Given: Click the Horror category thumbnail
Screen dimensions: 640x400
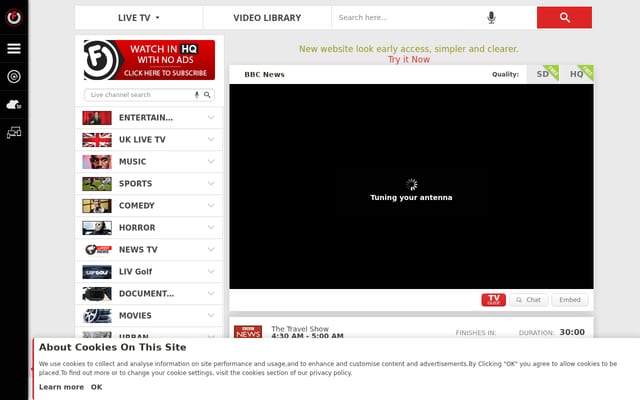Looking at the screenshot, I should click(97, 228).
